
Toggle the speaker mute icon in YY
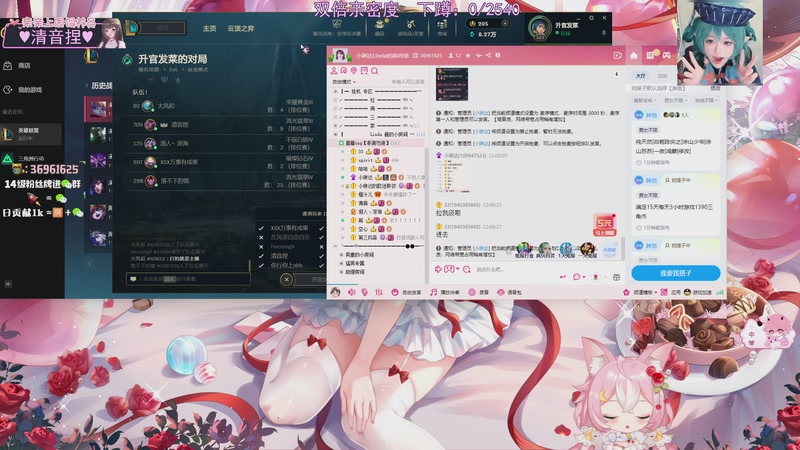pyautogui.click(x=352, y=292)
